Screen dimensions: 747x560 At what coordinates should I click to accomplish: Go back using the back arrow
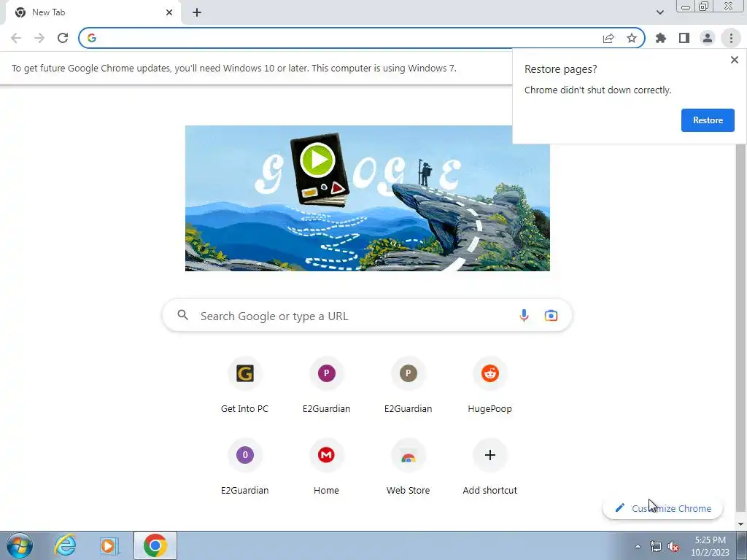[16, 38]
